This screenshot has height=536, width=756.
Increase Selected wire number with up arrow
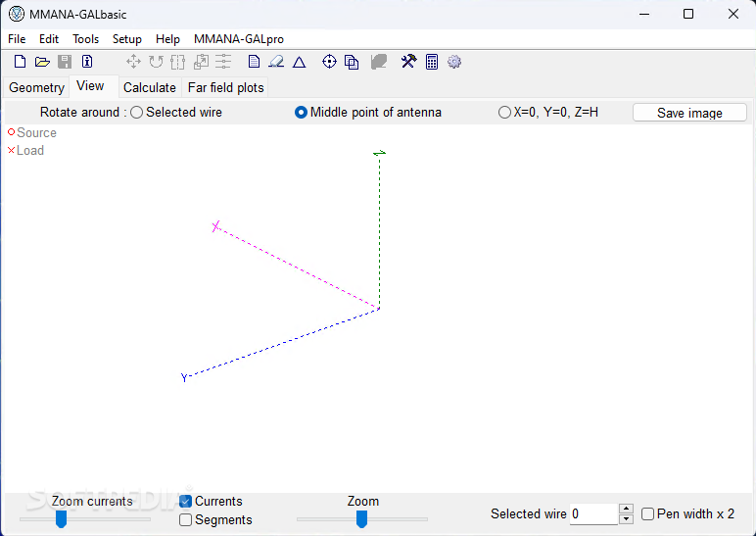coord(626,509)
